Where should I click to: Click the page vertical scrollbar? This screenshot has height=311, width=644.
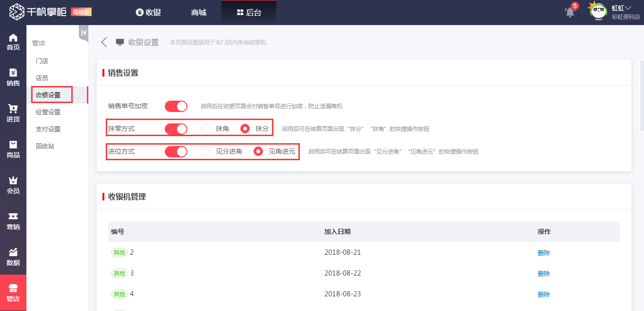click(x=641, y=95)
